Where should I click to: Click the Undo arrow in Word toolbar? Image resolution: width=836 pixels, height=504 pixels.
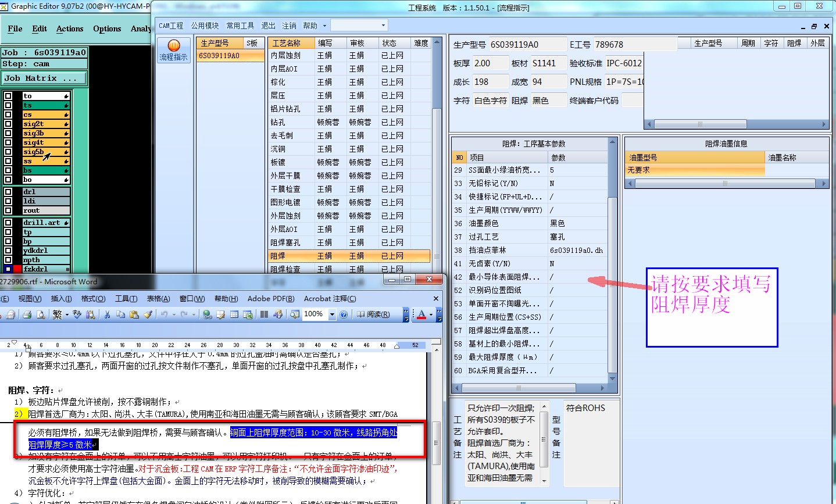(x=165, y=314)
